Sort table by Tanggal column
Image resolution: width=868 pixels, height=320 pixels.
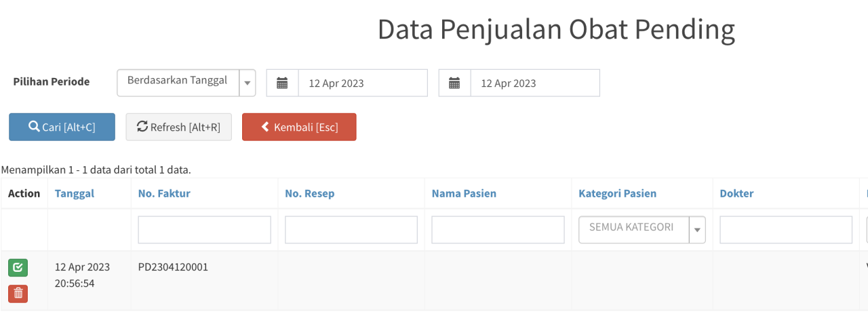(x=75, y=193)
